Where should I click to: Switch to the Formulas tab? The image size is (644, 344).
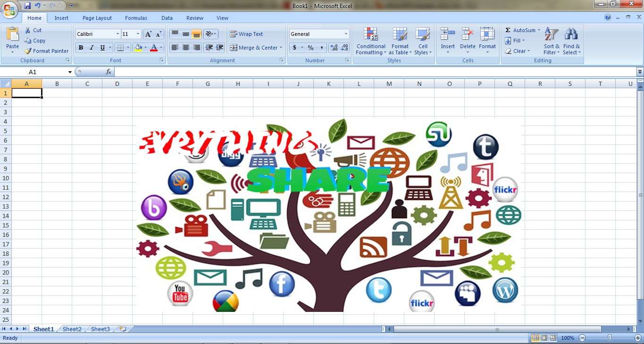136,18
